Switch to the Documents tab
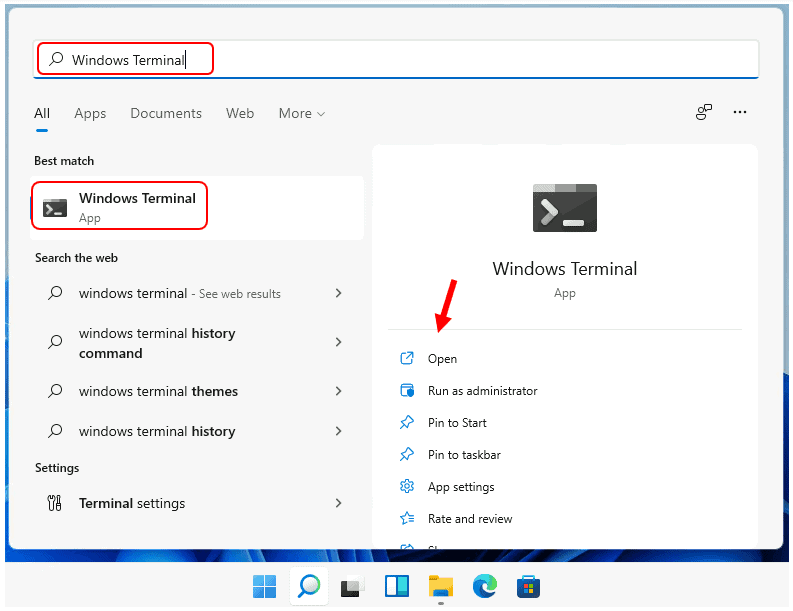Viewport: 793px width, 611px height. 166,114
